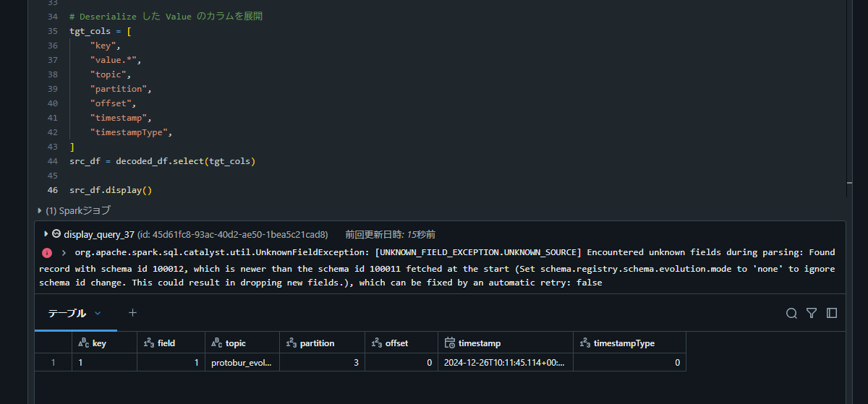Expand the Spark jobs section
This screenshot has width=868, height=404.
click(40, 210)
